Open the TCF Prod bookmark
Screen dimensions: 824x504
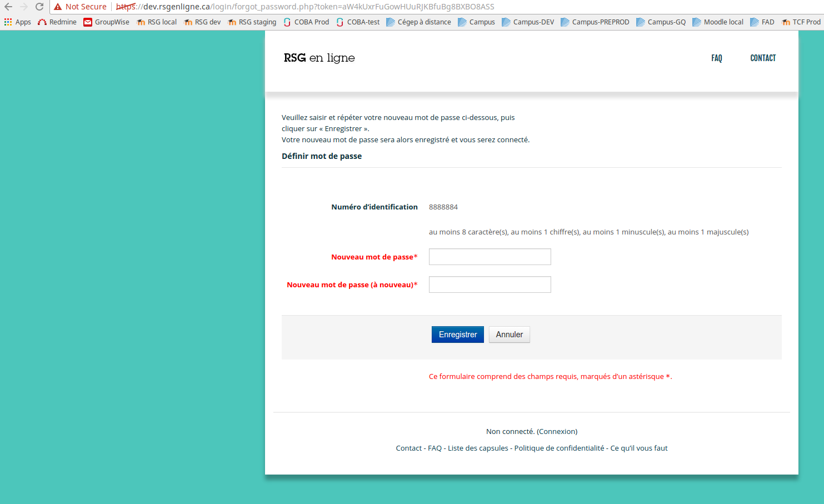801,22
